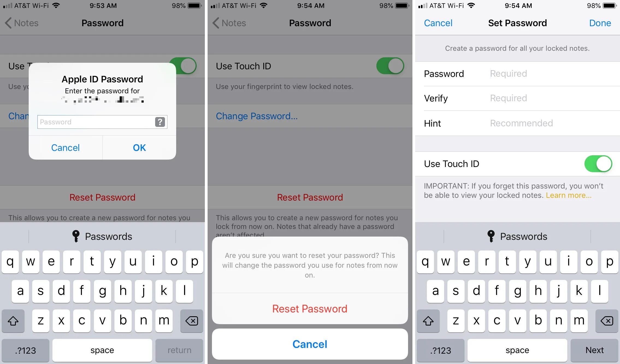Click Reset Password in red on left screen
620x364 pixels.
[x=103, y=198]
